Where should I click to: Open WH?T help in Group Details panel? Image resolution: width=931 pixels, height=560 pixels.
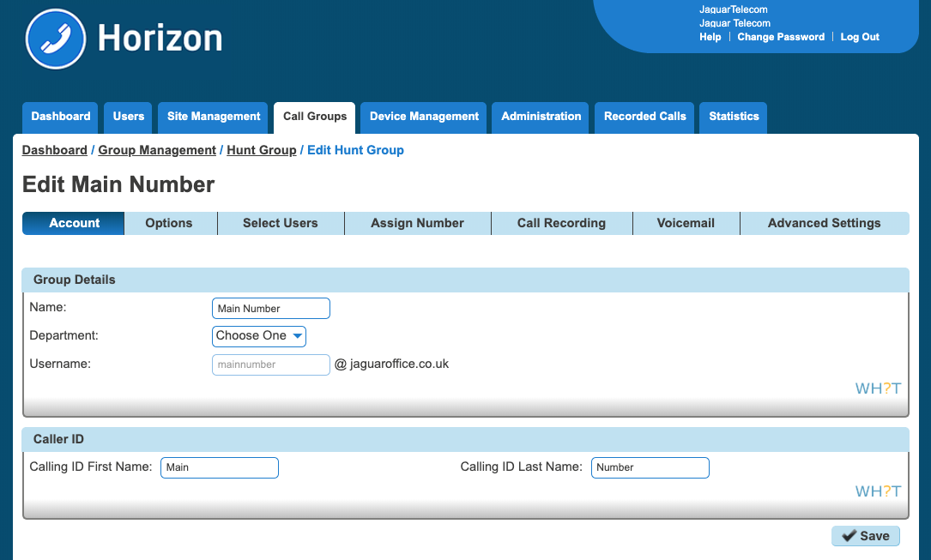tap(878, 388)
